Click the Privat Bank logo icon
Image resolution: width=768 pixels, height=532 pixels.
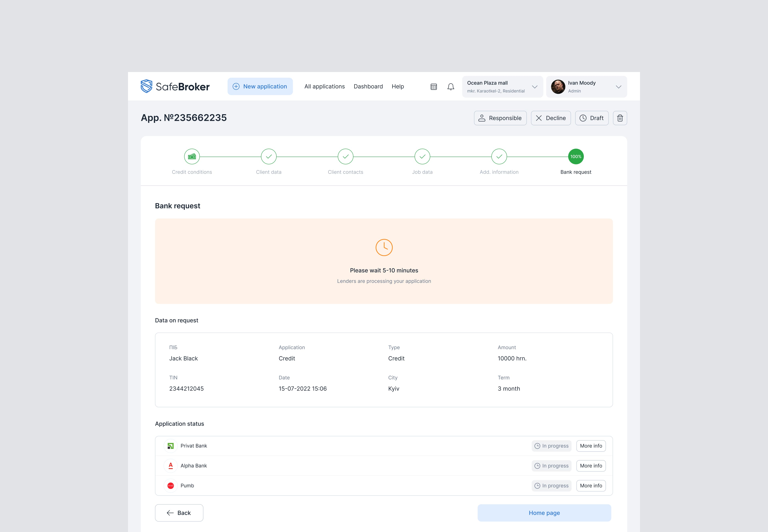(170, 446)
